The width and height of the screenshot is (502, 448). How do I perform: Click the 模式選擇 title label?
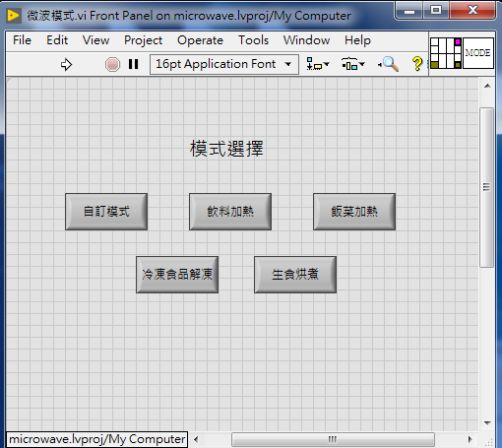pos(226,149)
